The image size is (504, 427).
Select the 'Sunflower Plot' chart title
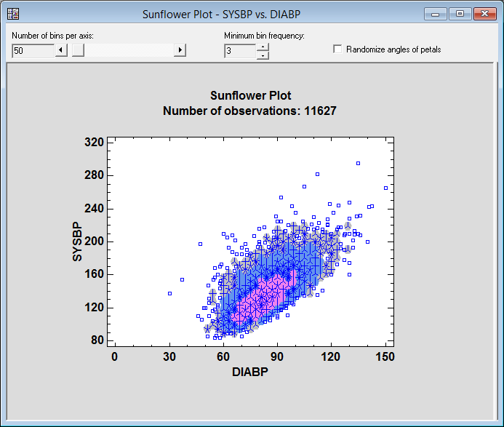tap(250, 95)
